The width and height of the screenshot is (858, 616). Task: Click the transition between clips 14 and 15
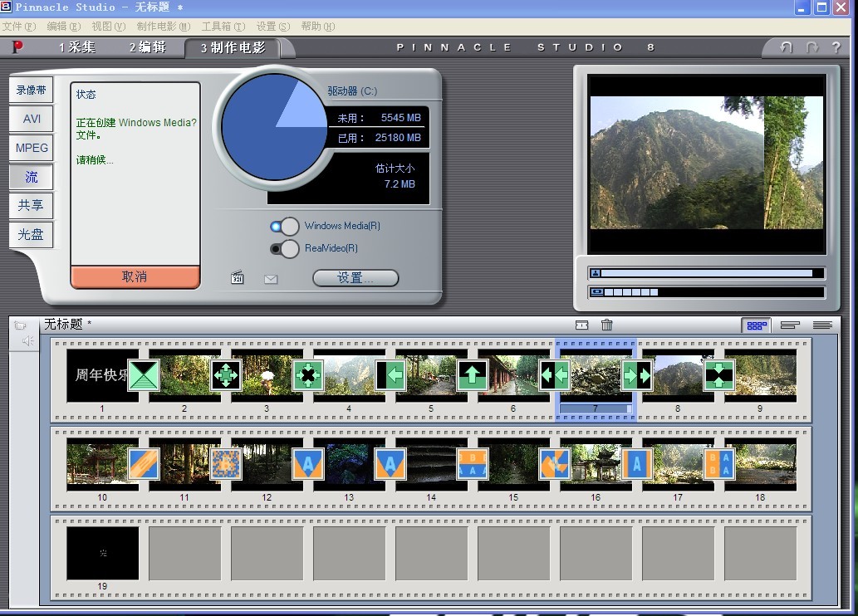pos(473,464)
